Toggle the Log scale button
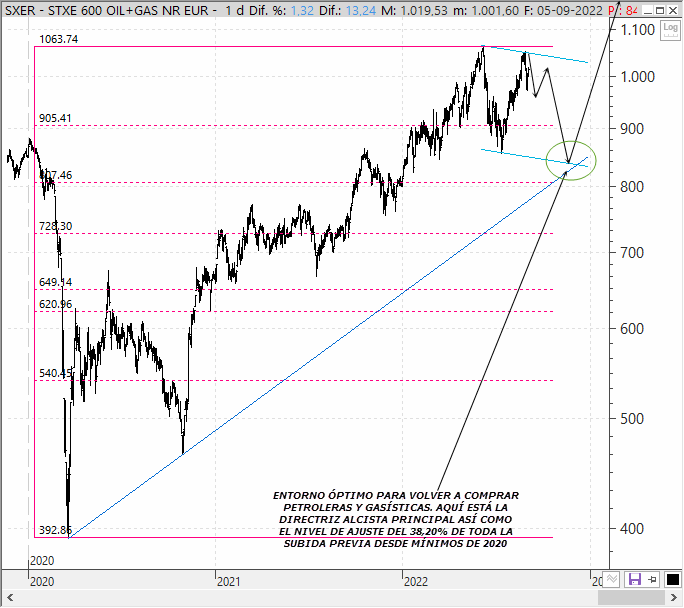The image size is (684, 608). tap(670, 30)
